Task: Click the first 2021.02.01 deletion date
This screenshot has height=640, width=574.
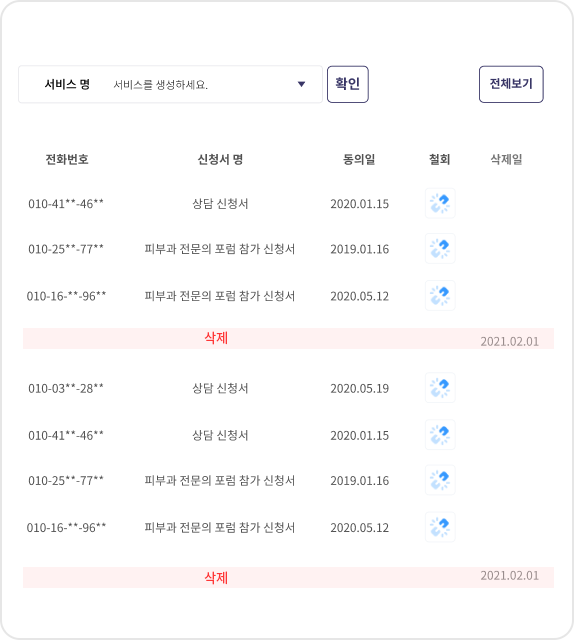Action: [x=509, y=341]
